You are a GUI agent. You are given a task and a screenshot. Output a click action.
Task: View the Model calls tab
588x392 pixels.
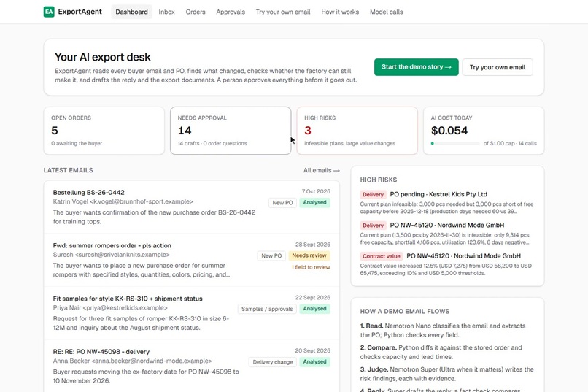386,12
